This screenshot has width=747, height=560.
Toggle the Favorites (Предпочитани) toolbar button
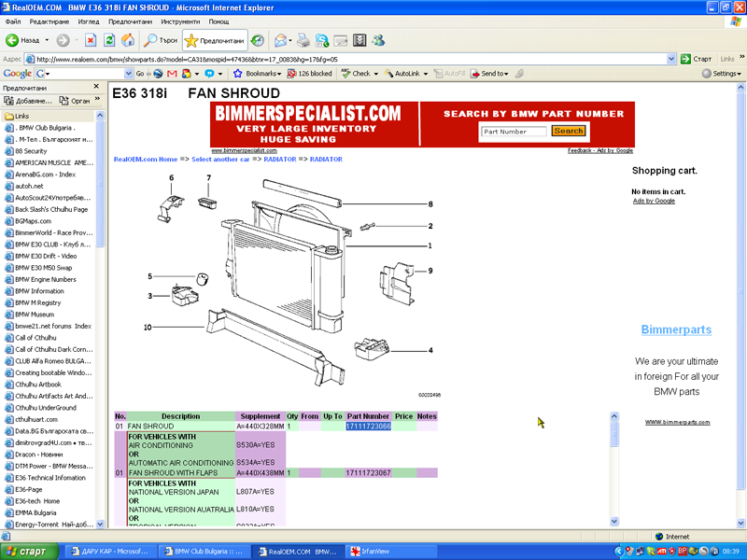point(215,40)
